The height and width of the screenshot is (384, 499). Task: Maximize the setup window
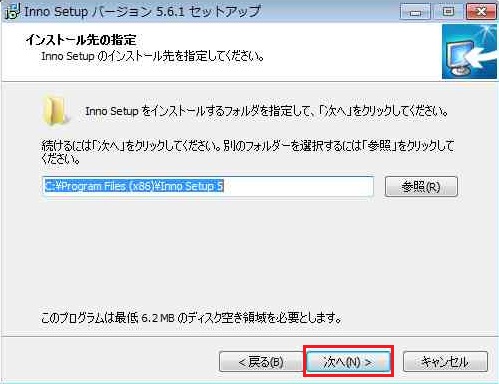pyautogui.click(x=448, y=12)
